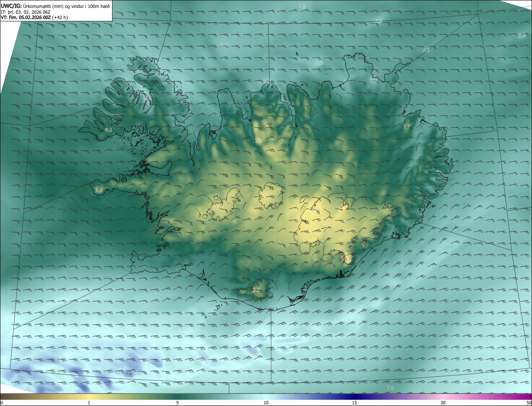Click the colorbar tick label 0
The height and width of the screenshot is (406, 532).
[2, 403]
